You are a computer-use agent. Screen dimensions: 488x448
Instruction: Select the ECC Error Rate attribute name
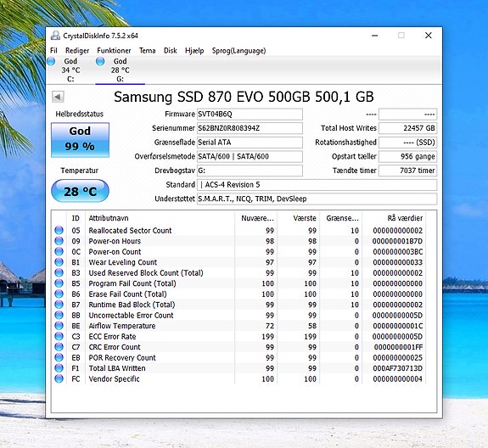pyautogui.click(x=112, y=336)
